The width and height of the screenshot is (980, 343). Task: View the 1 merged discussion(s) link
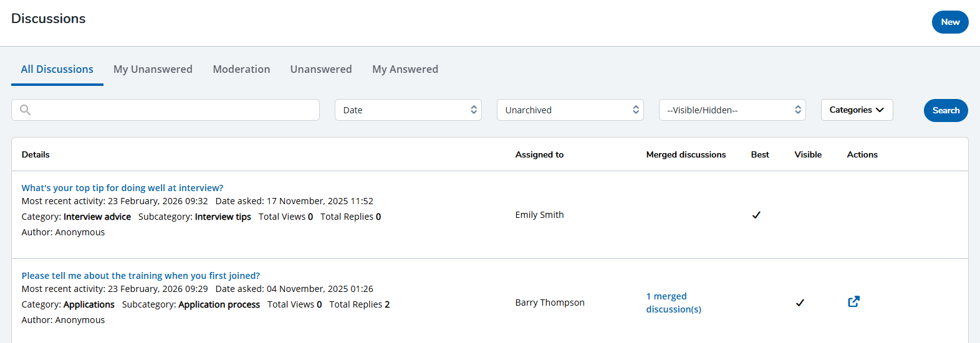click(x=673, y=303)
